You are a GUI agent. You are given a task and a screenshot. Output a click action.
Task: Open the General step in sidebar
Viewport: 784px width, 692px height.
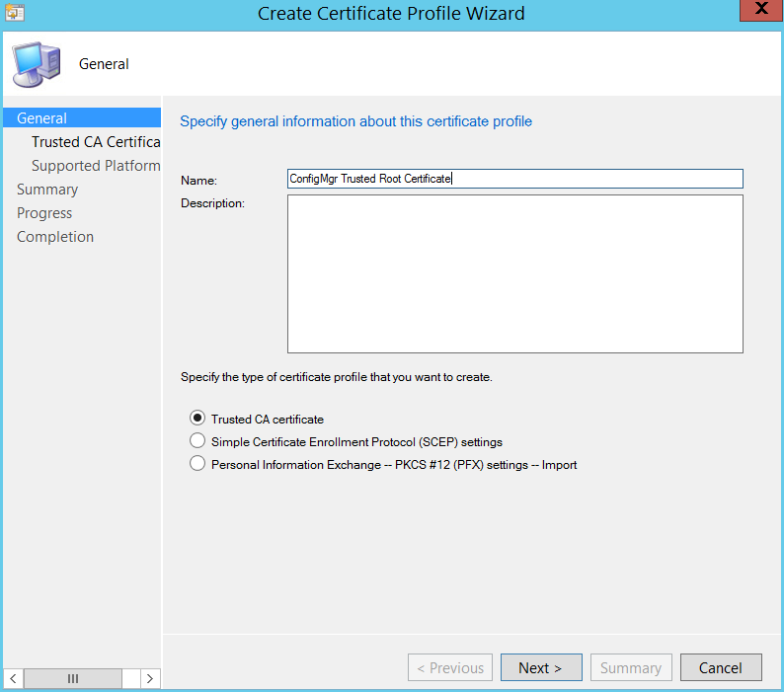pos(82,118)
